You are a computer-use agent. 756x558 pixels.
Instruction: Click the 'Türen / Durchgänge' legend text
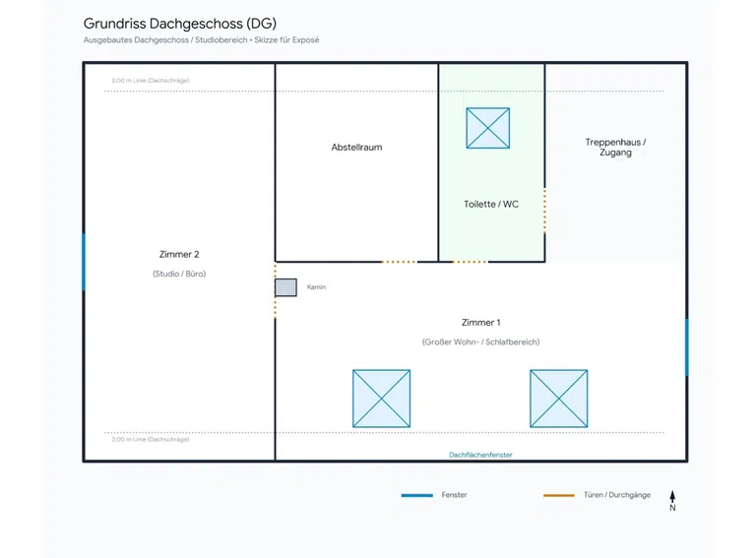(617, 495)
